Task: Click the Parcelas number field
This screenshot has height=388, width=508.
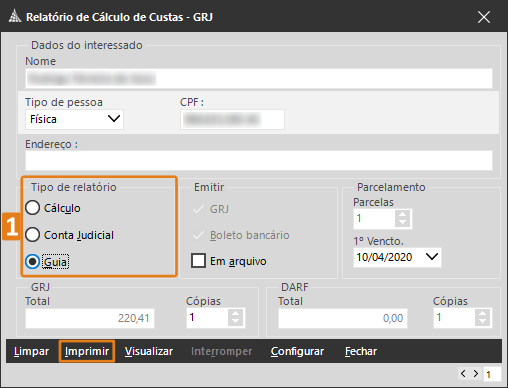Action: pos(374,219)
